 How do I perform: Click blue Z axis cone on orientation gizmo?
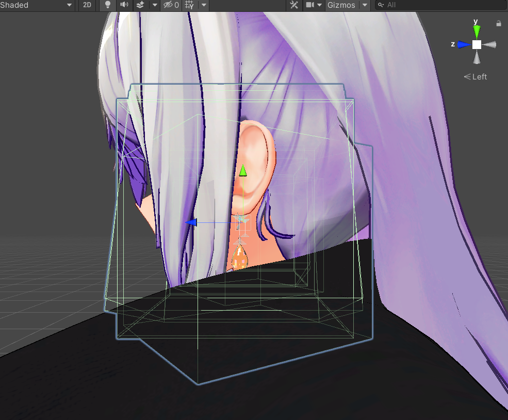click(x=464, y=45)
